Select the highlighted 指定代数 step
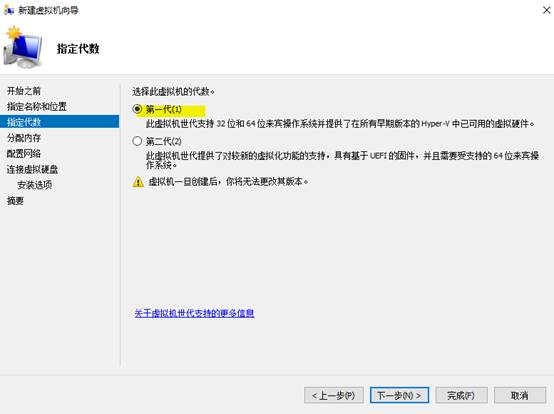Screen dimensions: 554x414 click(60, 122)
